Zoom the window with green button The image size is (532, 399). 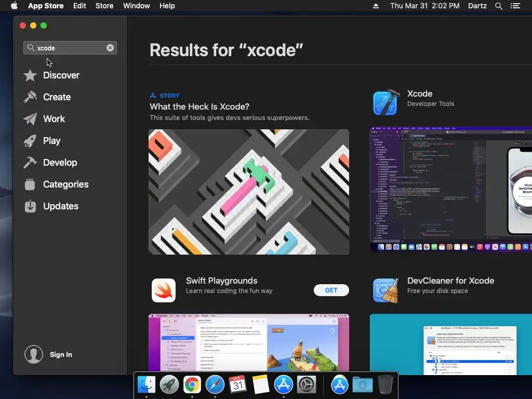coord(44,25)
